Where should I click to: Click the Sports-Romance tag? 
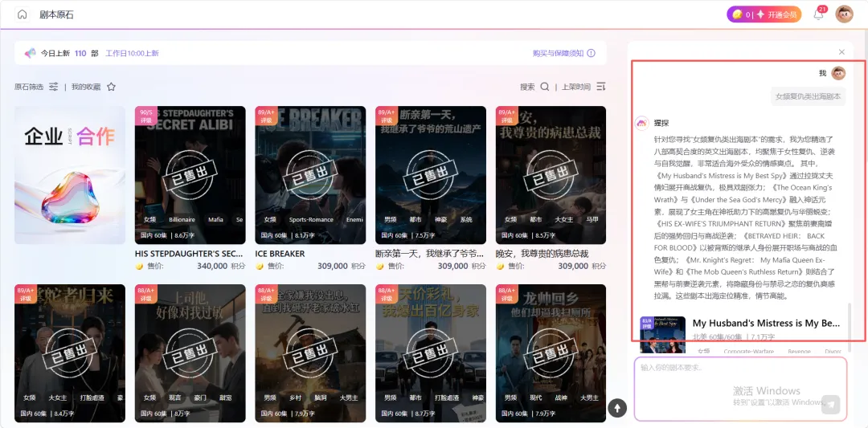(311, 219)
